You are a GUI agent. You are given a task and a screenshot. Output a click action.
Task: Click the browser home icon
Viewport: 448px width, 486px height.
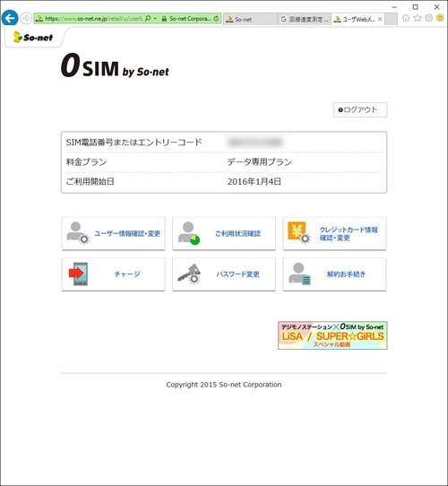pos(406,18)
